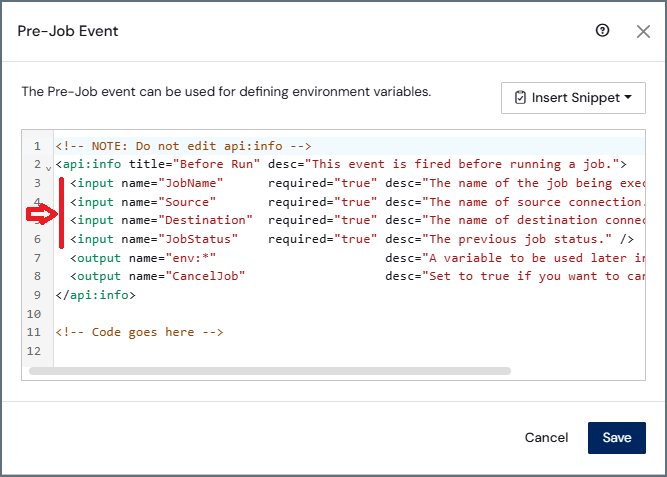Image resolution: width=667 pixels, height=477 pixels.
Task: Click "Set to true if you want" description
Action: (533, 276)
